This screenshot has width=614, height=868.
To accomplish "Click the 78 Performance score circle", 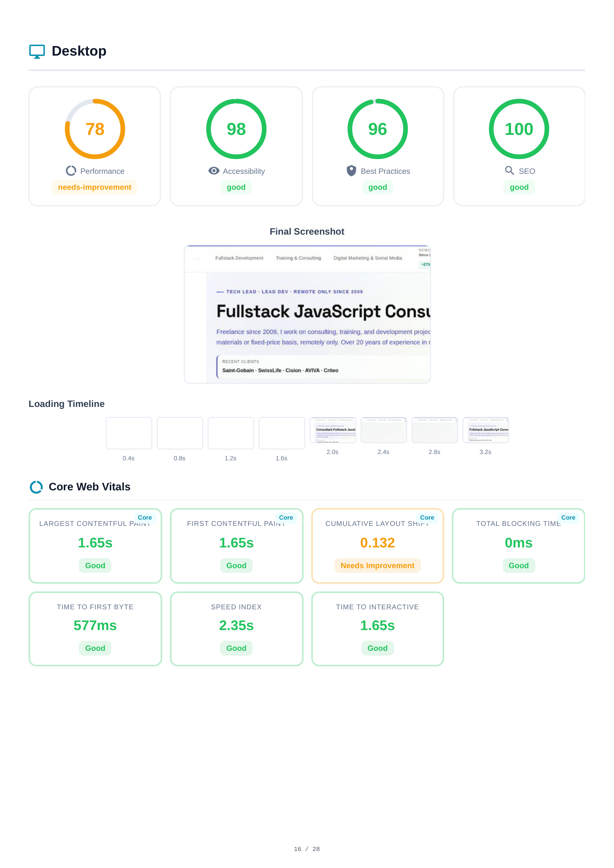I will [x=95, y=129].
